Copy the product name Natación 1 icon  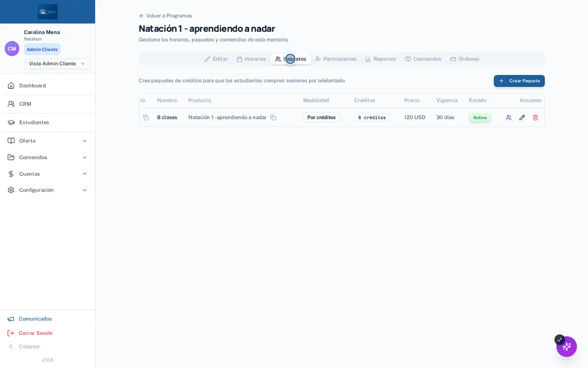click(x=273, y=118)
